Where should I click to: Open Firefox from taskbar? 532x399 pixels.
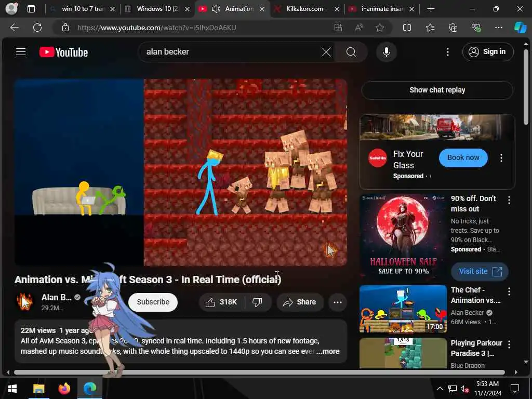coord(64,388)
